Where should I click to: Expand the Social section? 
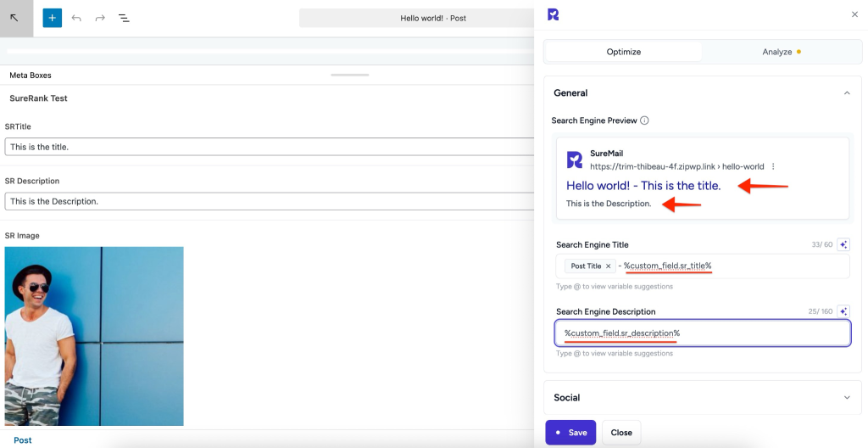pos(847,398)
